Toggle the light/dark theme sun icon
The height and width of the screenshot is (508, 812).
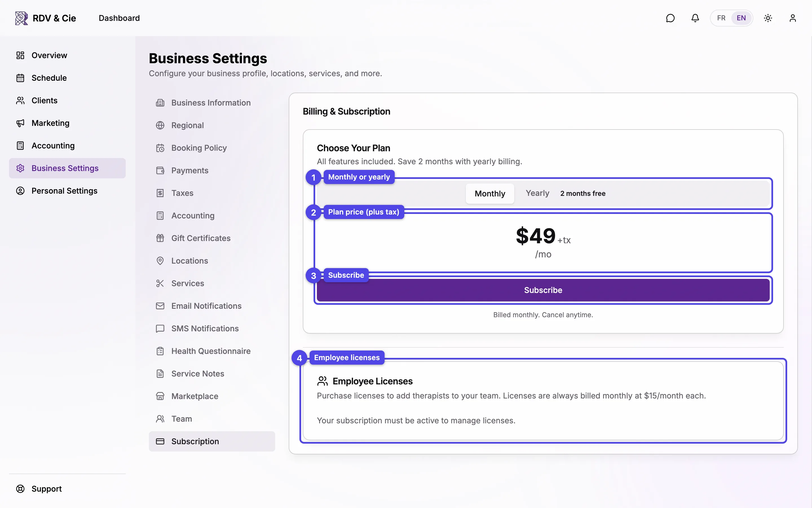coord(768,18)
